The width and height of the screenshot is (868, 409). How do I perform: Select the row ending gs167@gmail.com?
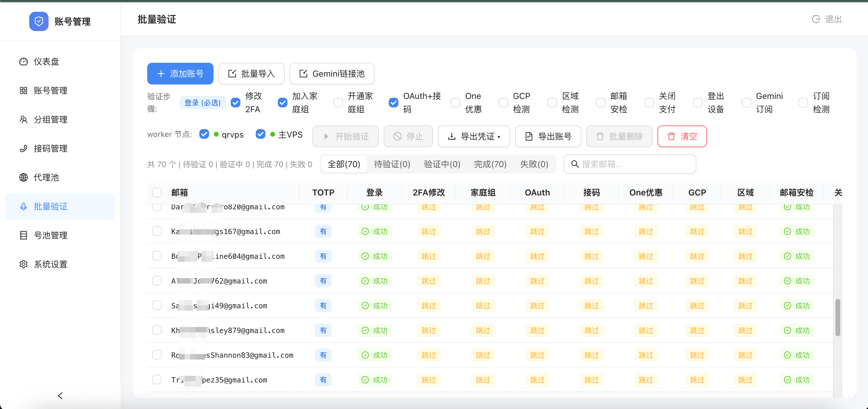157,231
